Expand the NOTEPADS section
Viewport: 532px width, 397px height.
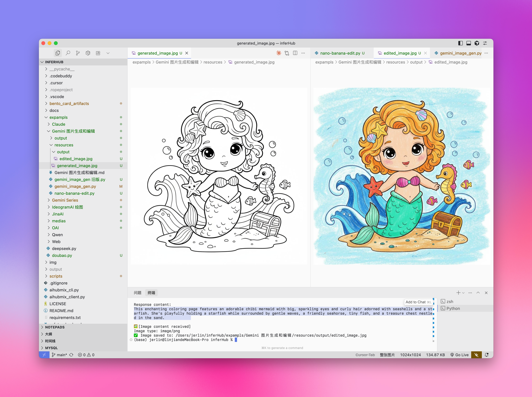coord(55,327)
